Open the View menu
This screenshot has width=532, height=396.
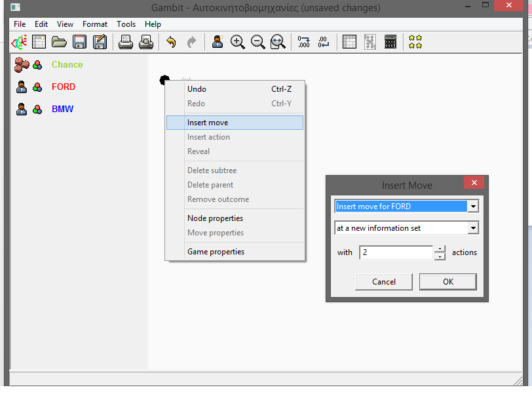[65, 24]
